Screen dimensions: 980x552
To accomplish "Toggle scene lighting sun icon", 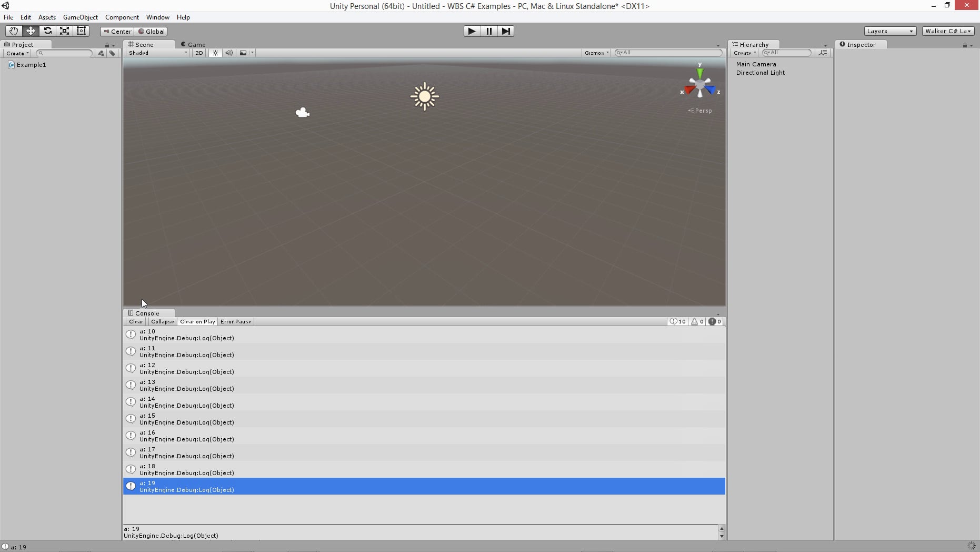I will tap(215, 53).
